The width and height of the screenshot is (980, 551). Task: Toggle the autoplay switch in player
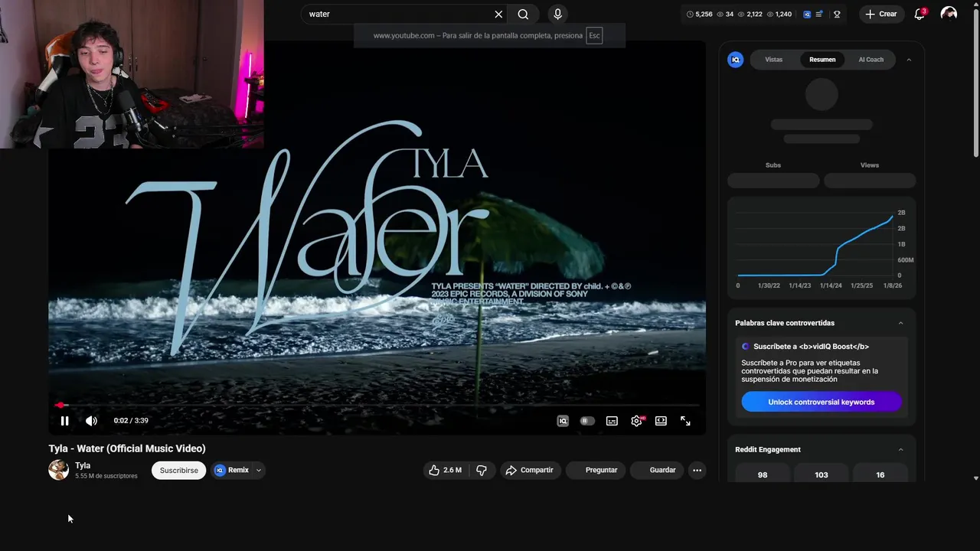587,421
